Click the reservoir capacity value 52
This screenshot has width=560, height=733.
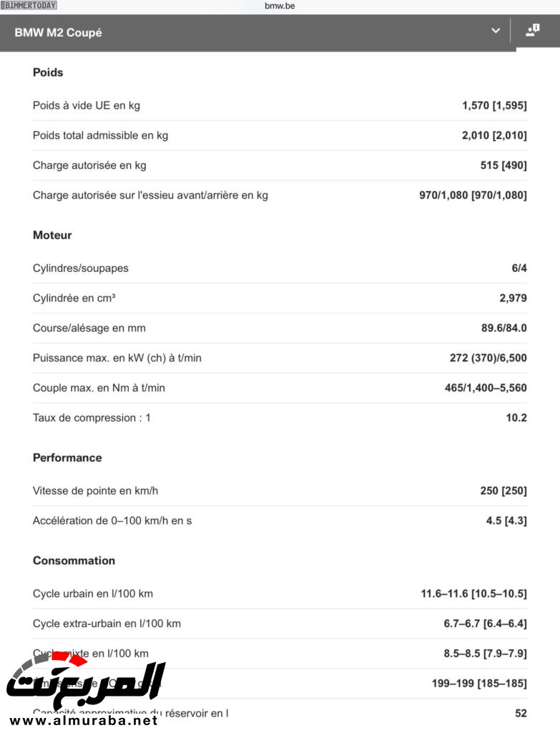(x=521, y=713)
